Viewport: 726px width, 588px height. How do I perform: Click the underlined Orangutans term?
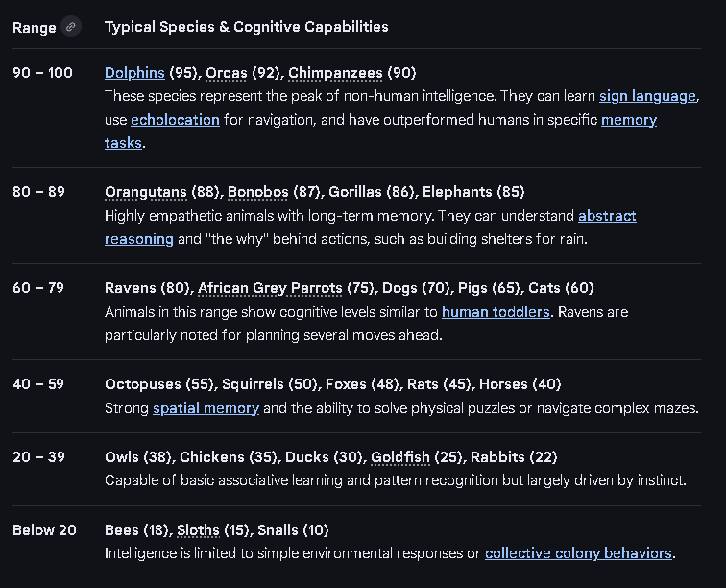(x=145, y=192)
